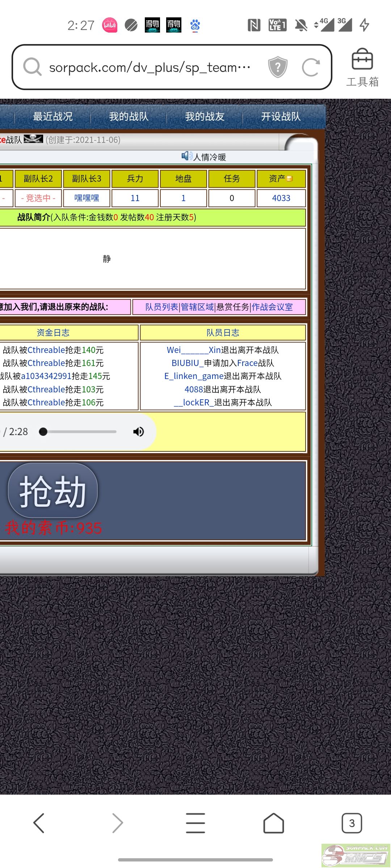Reload the page with refresh icon
The width and height of the screenshot is (391, 868).
(311, 67)
